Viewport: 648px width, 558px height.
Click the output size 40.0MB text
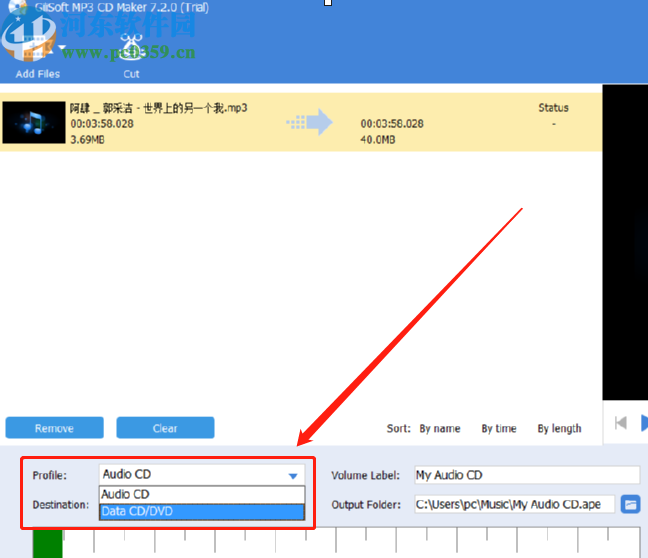(378, 140)
